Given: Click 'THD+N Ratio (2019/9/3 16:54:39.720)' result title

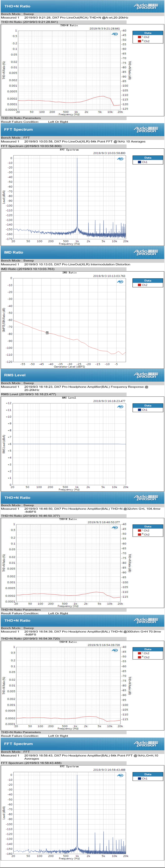Looking at the screenshot, I should click(x=30, y=638).
